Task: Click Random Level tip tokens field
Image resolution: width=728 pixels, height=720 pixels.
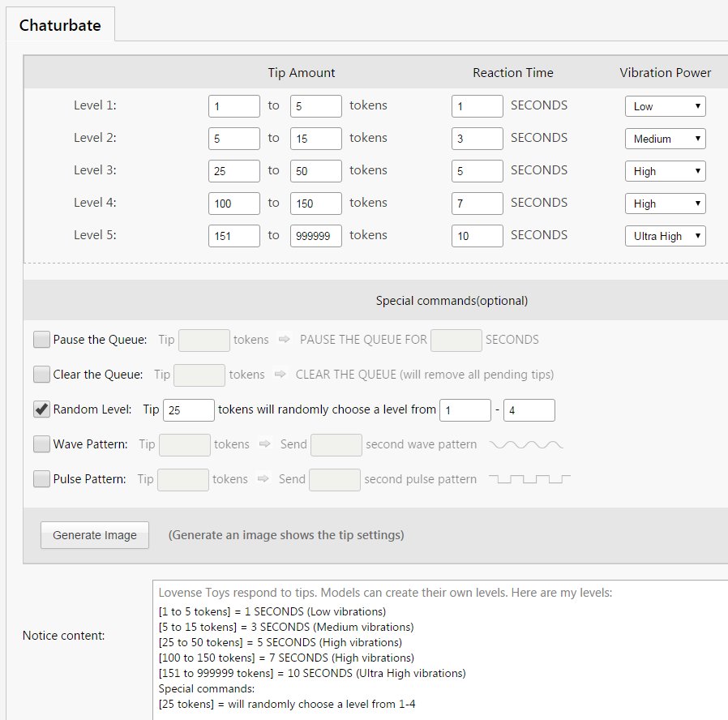Action: pos(189,410)
